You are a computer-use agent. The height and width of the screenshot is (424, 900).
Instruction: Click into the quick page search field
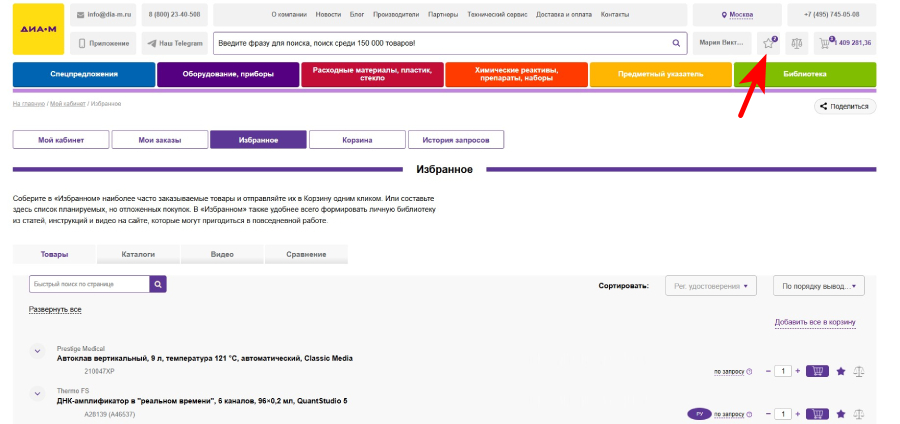89,285
